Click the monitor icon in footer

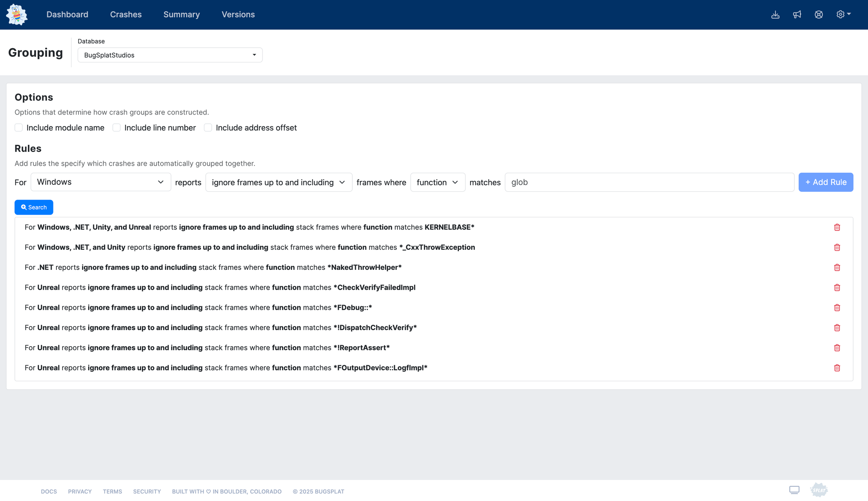[x=794, y=490]
